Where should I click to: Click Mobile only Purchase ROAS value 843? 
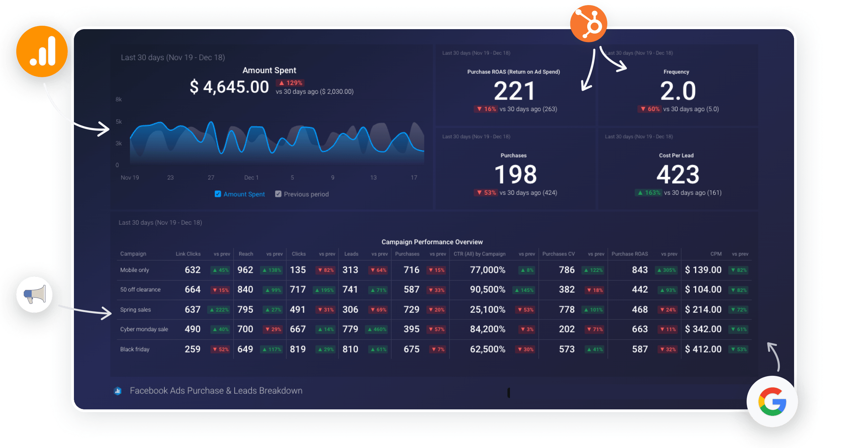click(x=640, y=270)
